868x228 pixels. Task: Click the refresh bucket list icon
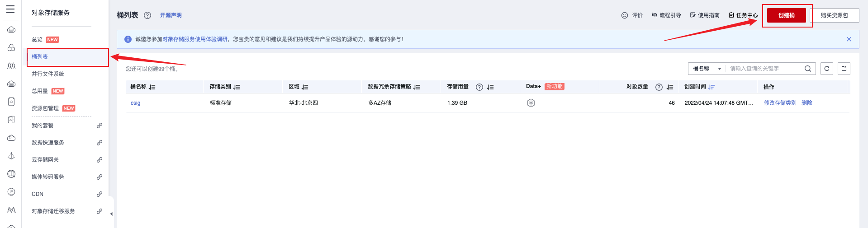click(x=827, y=69)
